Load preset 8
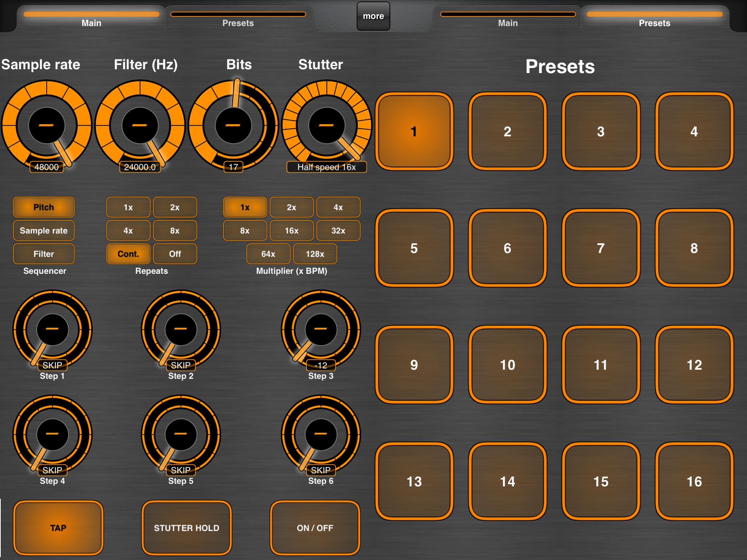This screenshot has width=747, height=560. (694, 248)
